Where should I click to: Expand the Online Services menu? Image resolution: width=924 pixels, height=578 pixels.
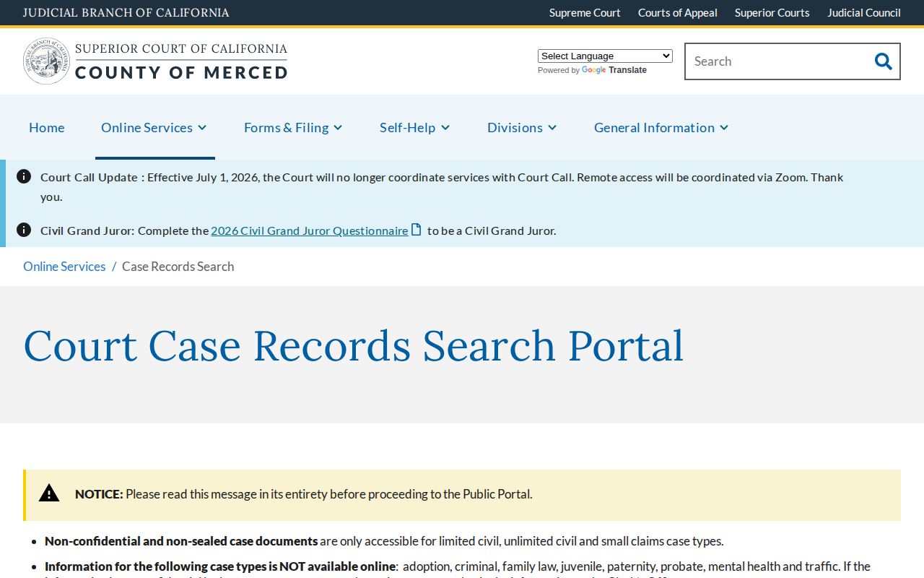tap(154, 127)
